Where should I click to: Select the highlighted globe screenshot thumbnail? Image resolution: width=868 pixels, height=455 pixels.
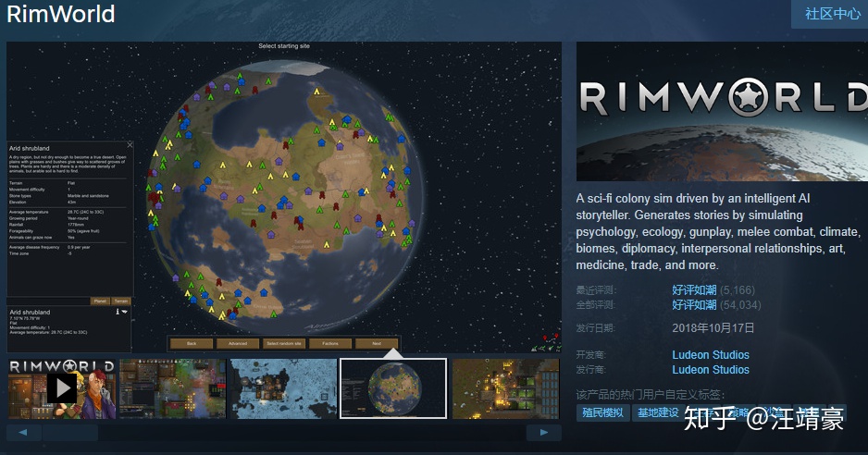393,388
